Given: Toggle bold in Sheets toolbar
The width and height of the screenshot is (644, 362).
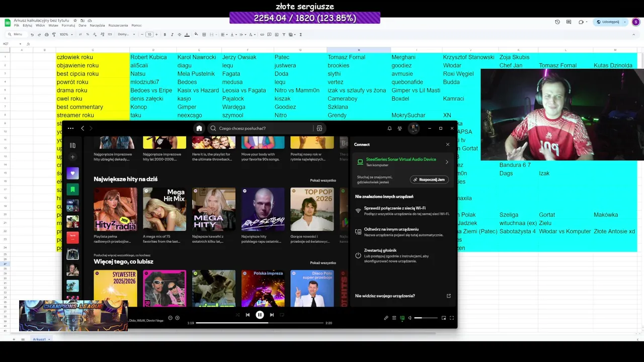Looking at the screenshot, I should click(165, 35).
